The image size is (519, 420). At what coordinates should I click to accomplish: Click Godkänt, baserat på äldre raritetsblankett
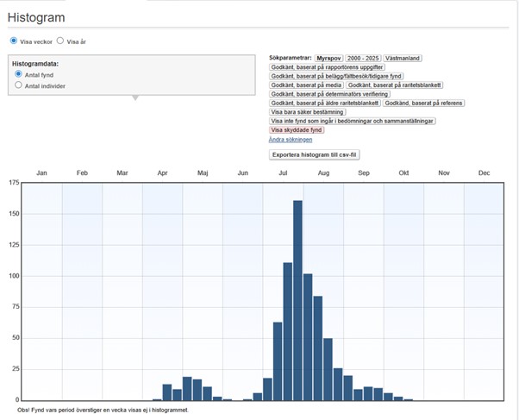[x=325, y=103]
